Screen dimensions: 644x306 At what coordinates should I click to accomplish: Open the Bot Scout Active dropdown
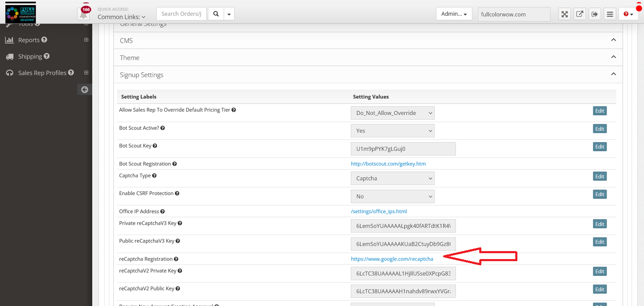click(392, 131)
